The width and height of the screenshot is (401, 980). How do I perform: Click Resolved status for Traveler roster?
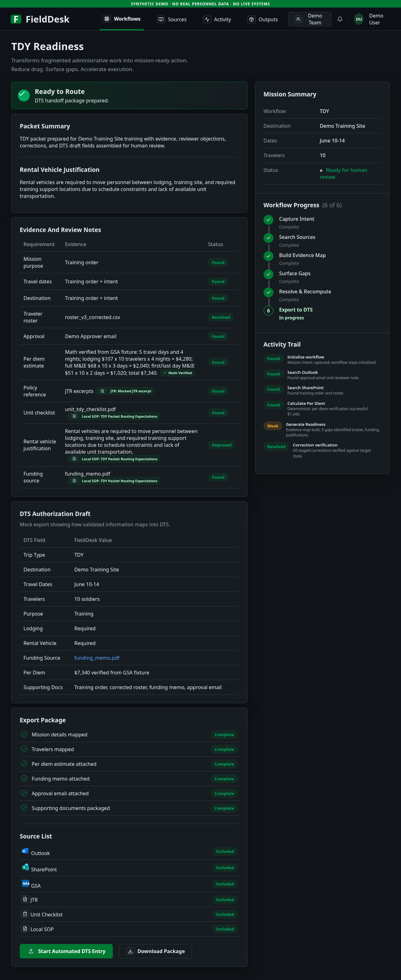pyautogui.click(x=221, y=317)
